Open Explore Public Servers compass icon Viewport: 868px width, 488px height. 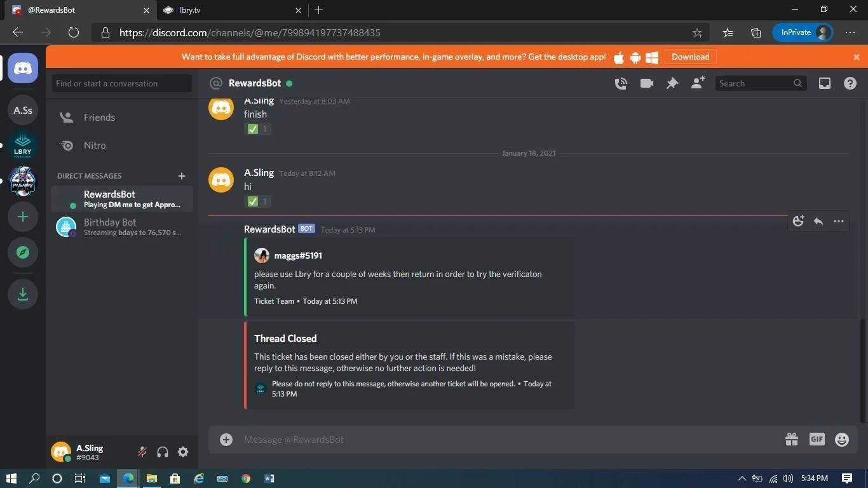(23, 252)
